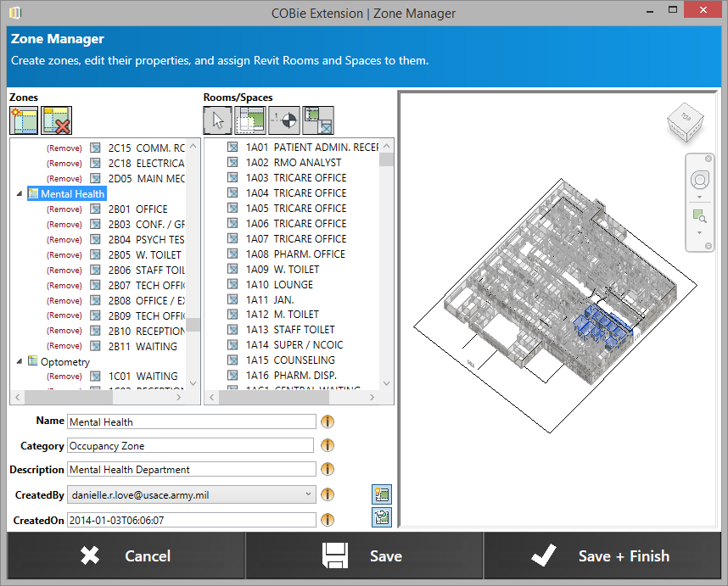This screenshot has width=728, height=586.
Task: Click the 1A01 PATIENT ADMIN room checkbox
Action: coord(231,147)
